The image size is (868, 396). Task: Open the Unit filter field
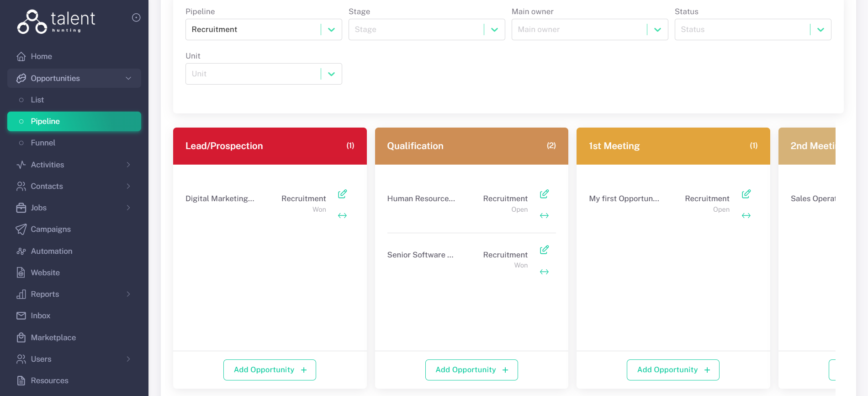click(264, 74)
